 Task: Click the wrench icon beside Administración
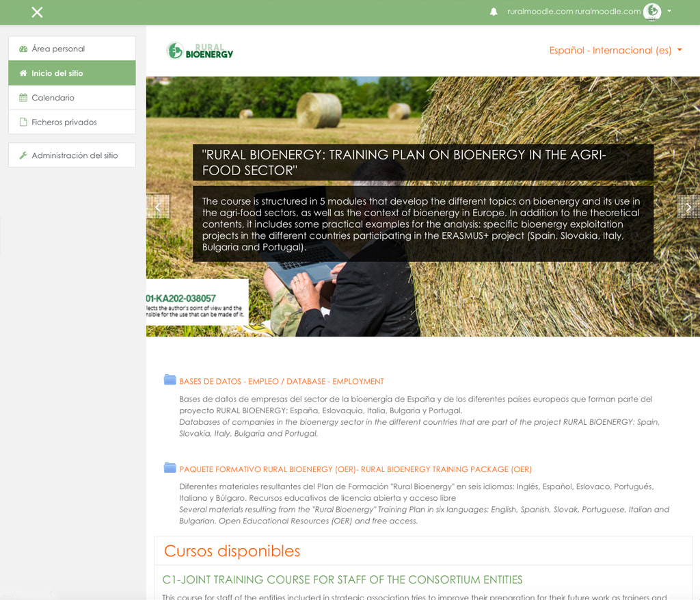[23, 155]
